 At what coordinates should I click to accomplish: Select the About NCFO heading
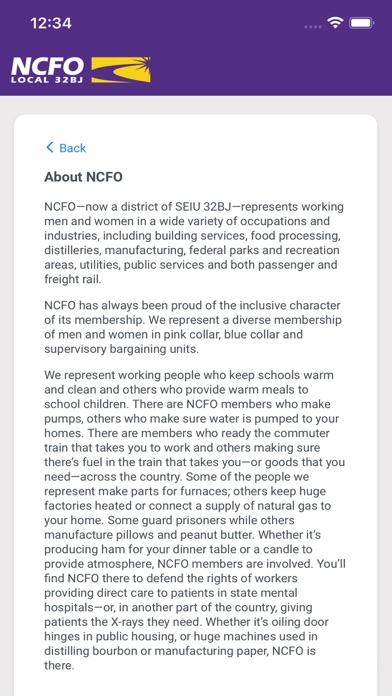click(83, 177)
